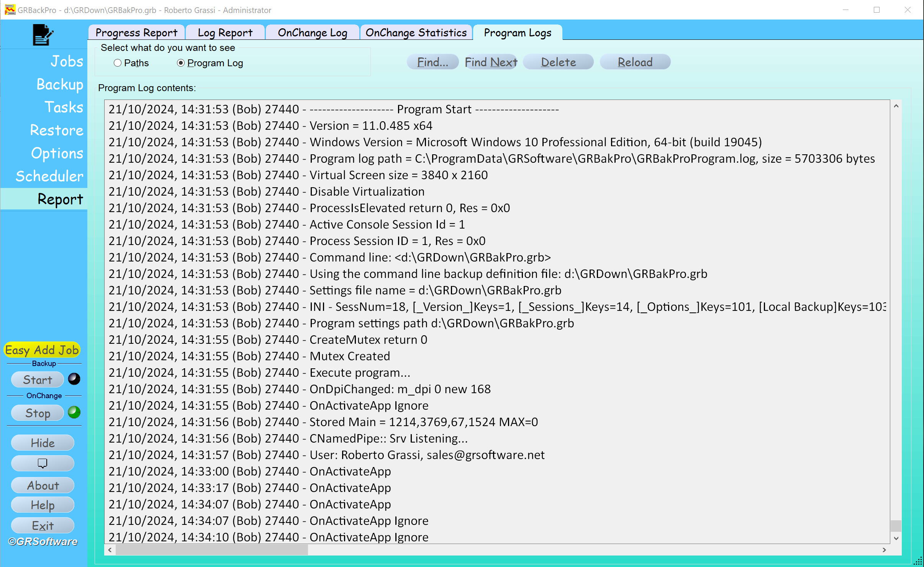Click the green OnChange status indicator
Image resolution: width=924 pixels, height=567 pixels.
pyautogui.click(x=74, y=412)
